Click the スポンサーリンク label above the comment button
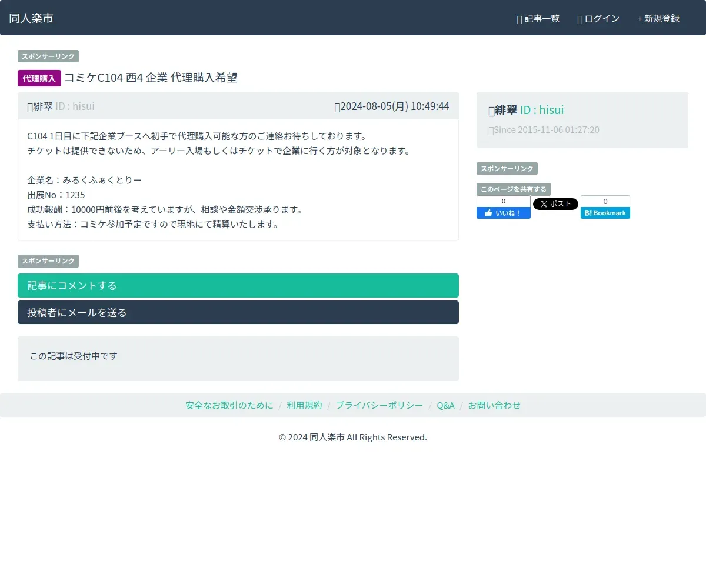This screenshot has height=588, width=706. (x=48, y=261)
